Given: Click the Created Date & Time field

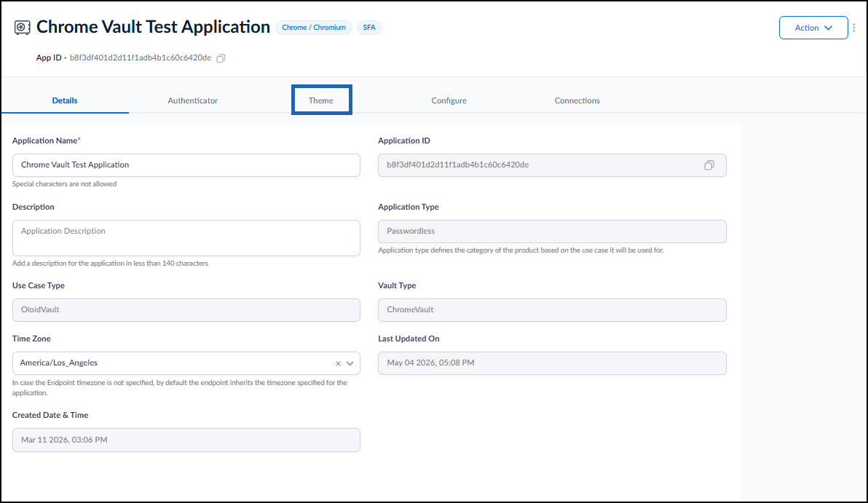Looking at the screenshot, I should pos(186,440).
